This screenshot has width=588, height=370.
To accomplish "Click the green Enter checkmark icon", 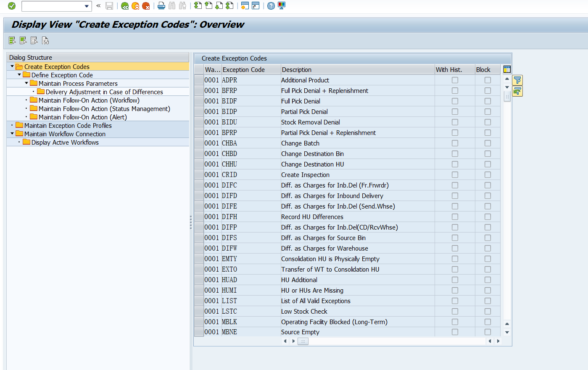I will coord(12,6).
